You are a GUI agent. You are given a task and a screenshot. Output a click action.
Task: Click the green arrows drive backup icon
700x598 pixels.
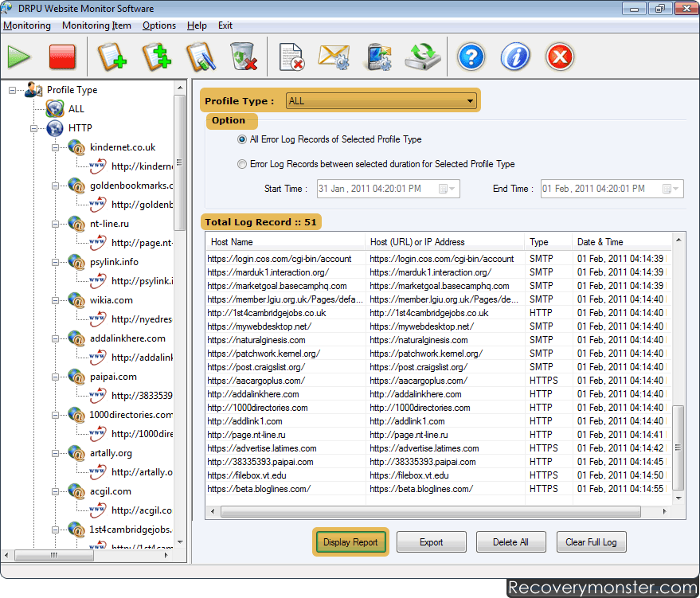coord(422,57)
